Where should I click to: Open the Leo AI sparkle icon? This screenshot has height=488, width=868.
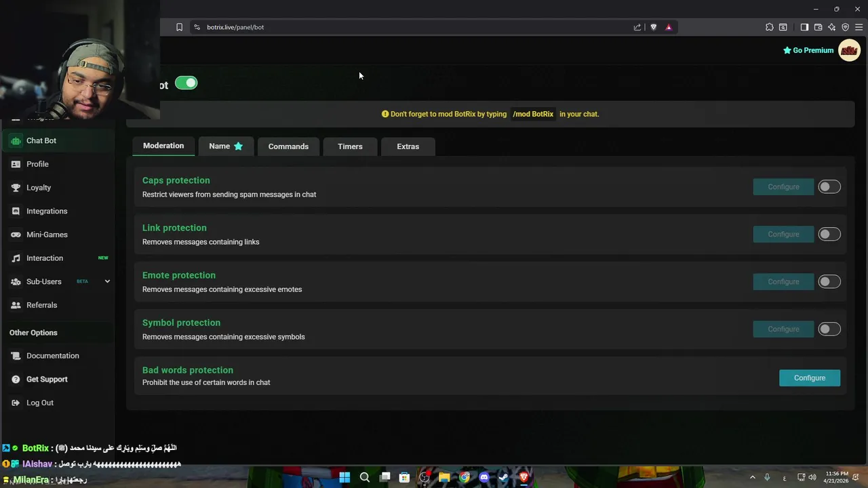831,27
